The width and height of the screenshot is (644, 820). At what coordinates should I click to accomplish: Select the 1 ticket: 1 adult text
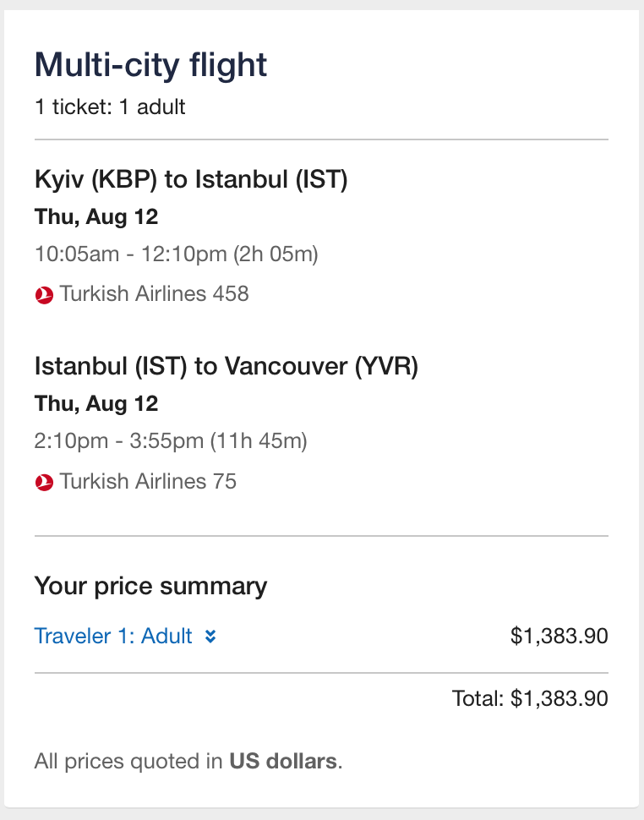(x=110, y=107)
